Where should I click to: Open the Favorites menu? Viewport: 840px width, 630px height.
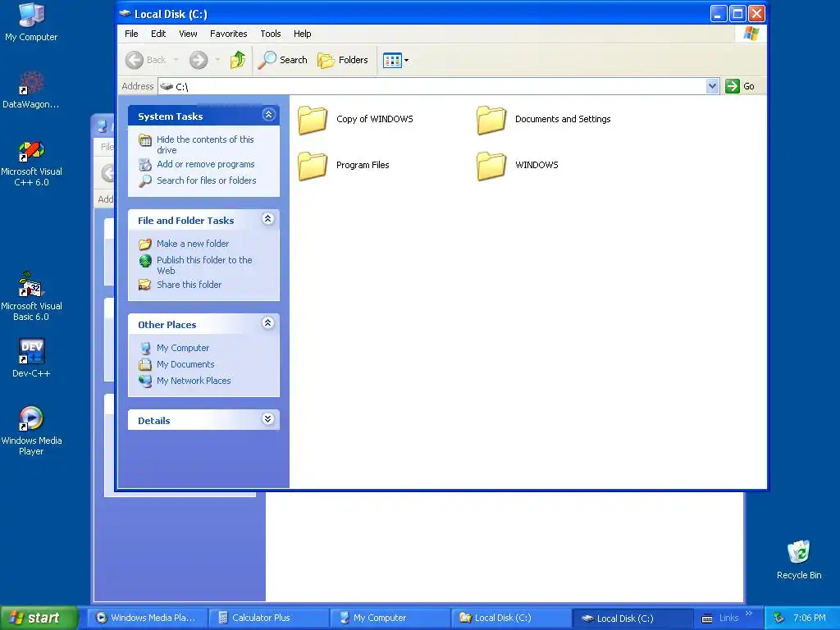coord(228,34)
